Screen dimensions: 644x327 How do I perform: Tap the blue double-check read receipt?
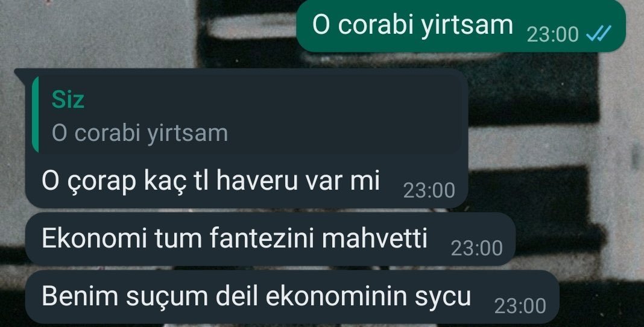coord(598,34)
